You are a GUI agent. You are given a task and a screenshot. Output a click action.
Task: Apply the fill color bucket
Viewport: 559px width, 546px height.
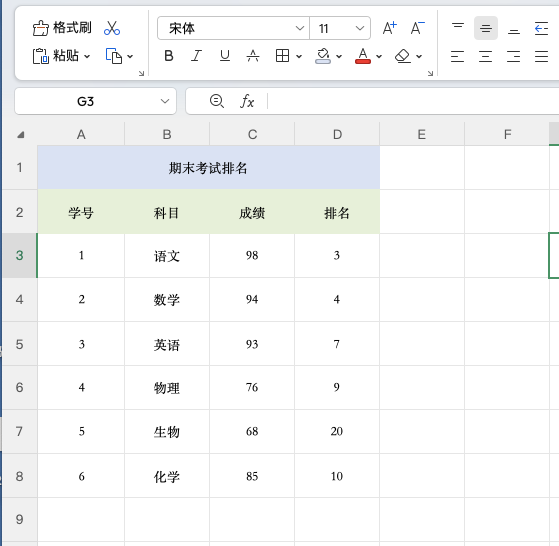click(323, 56)
